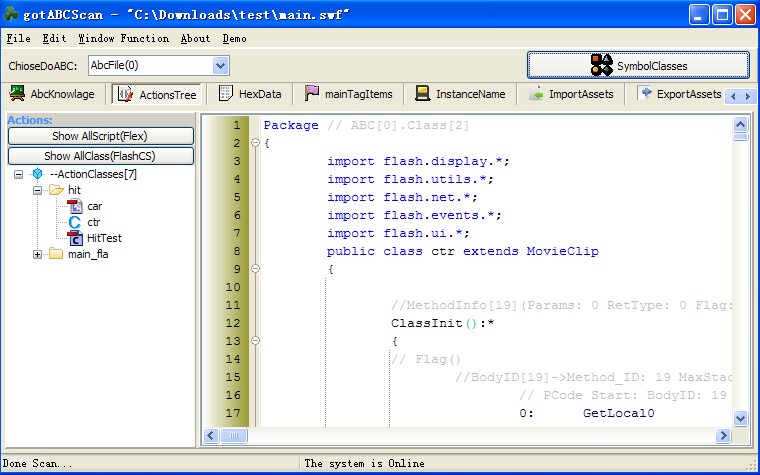The height and width of the screenshot is (475, 760).
Task: Click 'import flash.events.*;' code line
Action: 414,215
